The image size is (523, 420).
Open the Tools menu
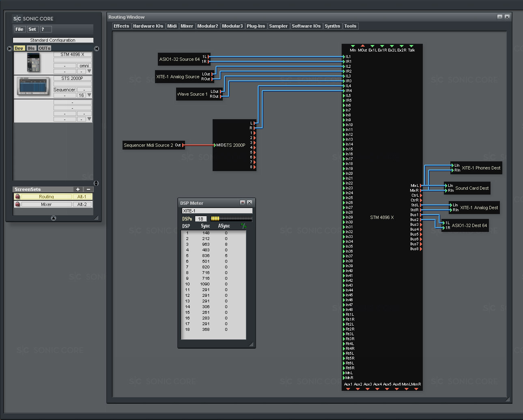[x=350, y=26]
